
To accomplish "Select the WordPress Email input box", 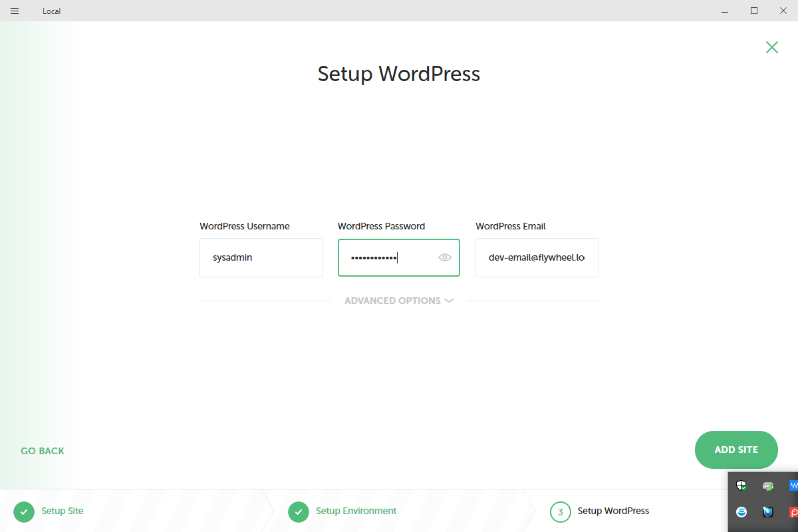I will pyautogui.click(x=537, y=257).
